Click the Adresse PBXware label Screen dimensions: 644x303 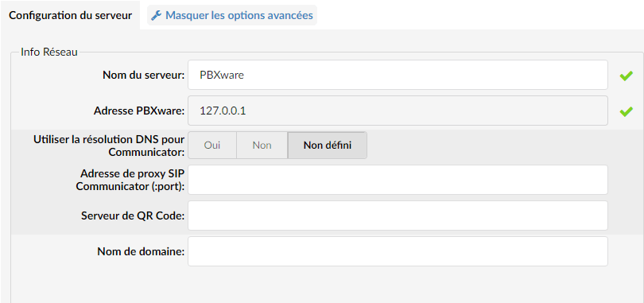click(139, 111)
